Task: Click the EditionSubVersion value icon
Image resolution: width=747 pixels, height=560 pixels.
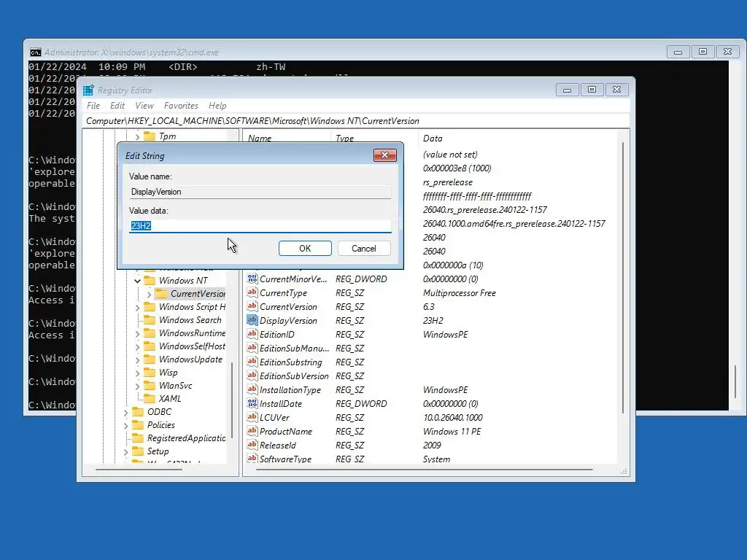Action: [x=252, y=376]
